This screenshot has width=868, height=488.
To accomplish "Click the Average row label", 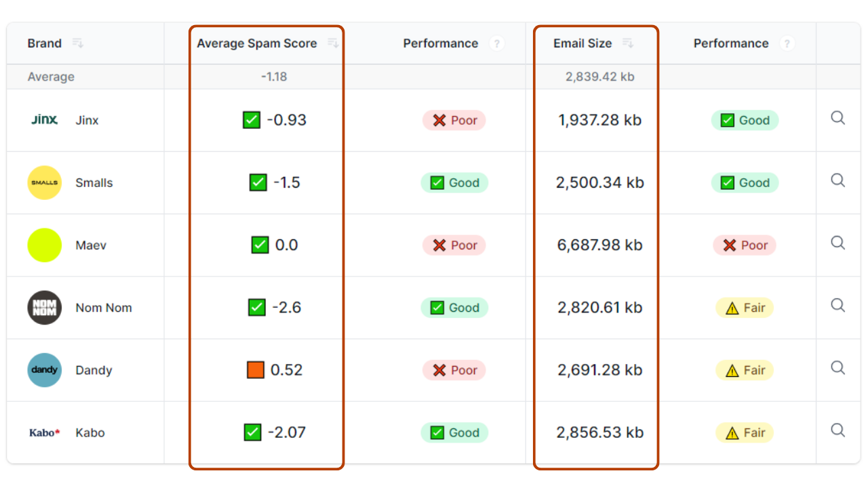I will click(51, 77).
